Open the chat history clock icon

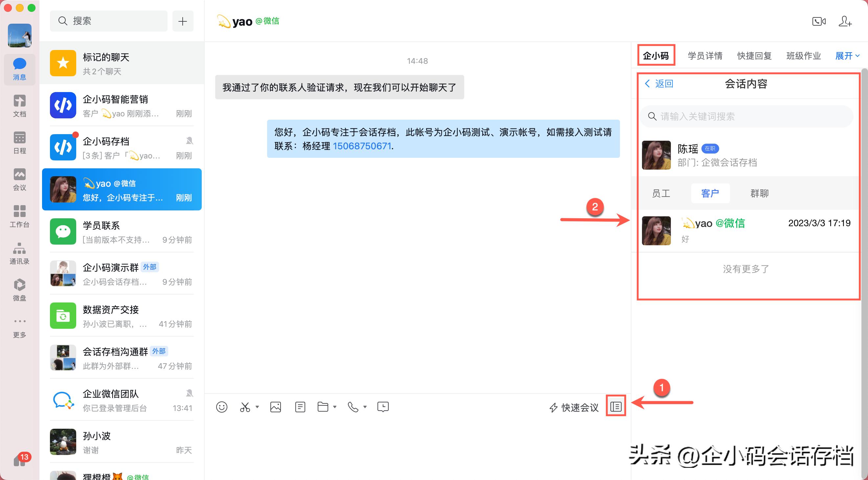coord(382,407)
